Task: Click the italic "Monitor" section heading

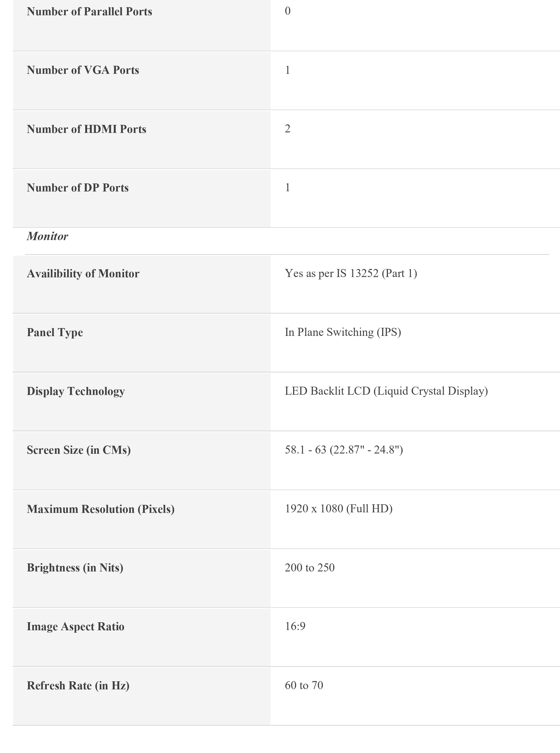Action: pyautogui.click(x=48, y=236)
